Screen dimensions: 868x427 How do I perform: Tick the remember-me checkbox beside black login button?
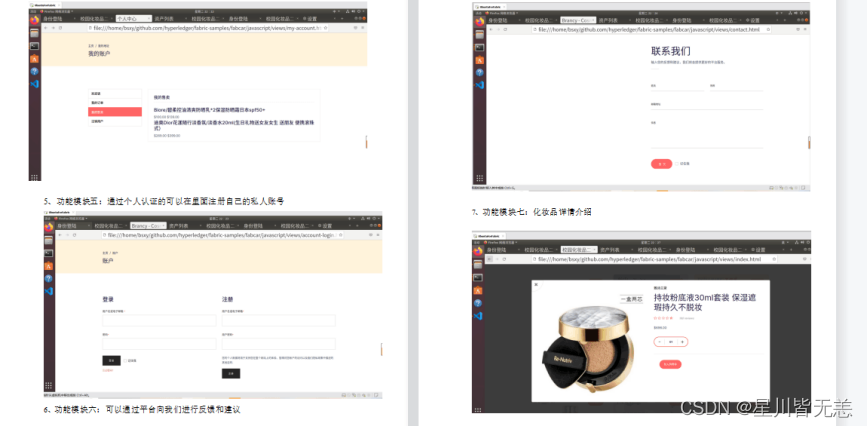click(126, 360)
